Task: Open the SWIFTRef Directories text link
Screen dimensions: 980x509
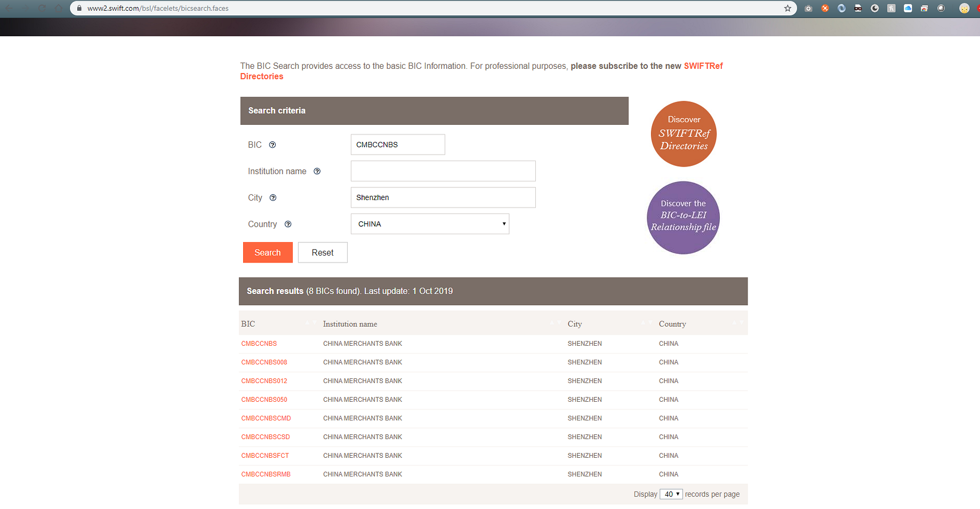Action: [x=703, y=66]
